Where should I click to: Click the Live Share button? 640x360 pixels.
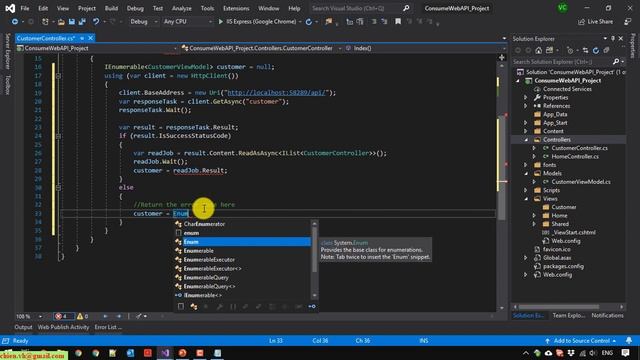point(596,22)
